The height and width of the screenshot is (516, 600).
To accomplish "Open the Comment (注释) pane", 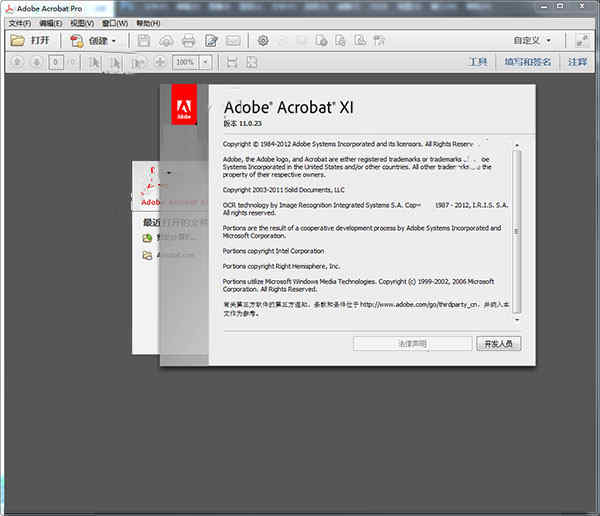I will coord(577,62).
